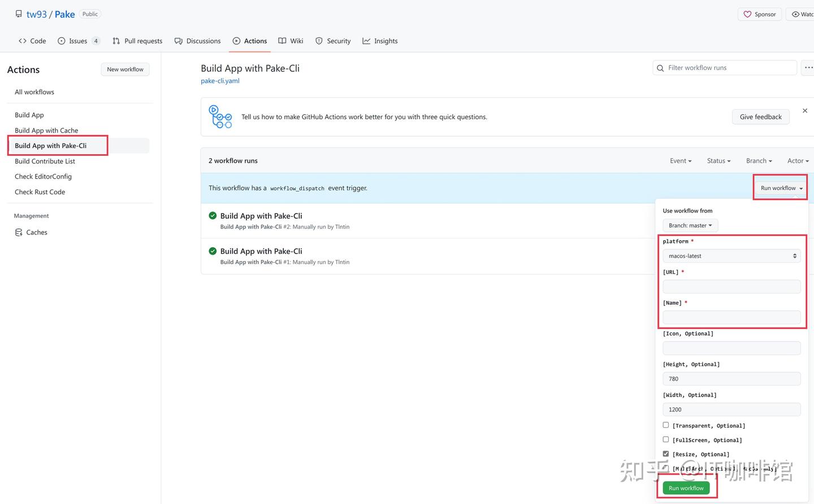Click the Issues circle icon
This screenshot has height=504, width=814.
62,41
